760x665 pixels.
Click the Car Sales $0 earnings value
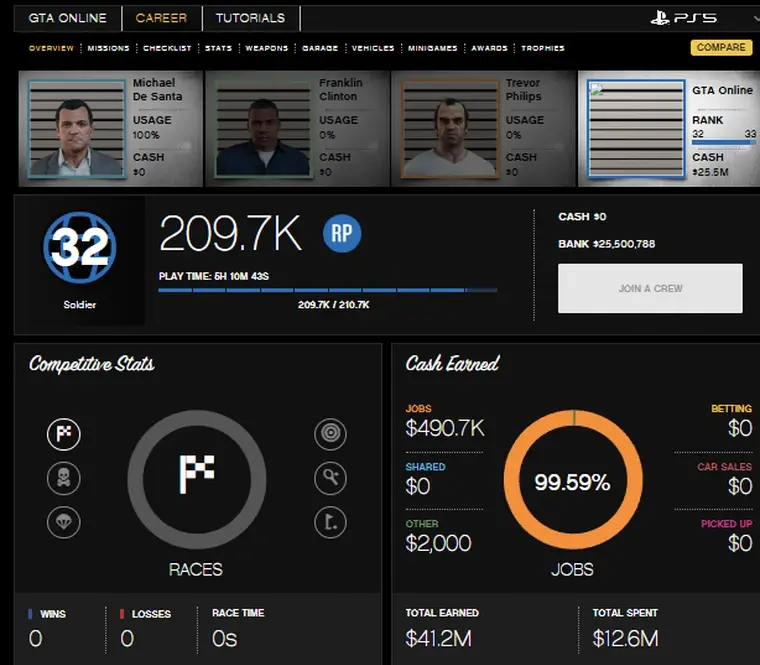click(x=740, y=486)
